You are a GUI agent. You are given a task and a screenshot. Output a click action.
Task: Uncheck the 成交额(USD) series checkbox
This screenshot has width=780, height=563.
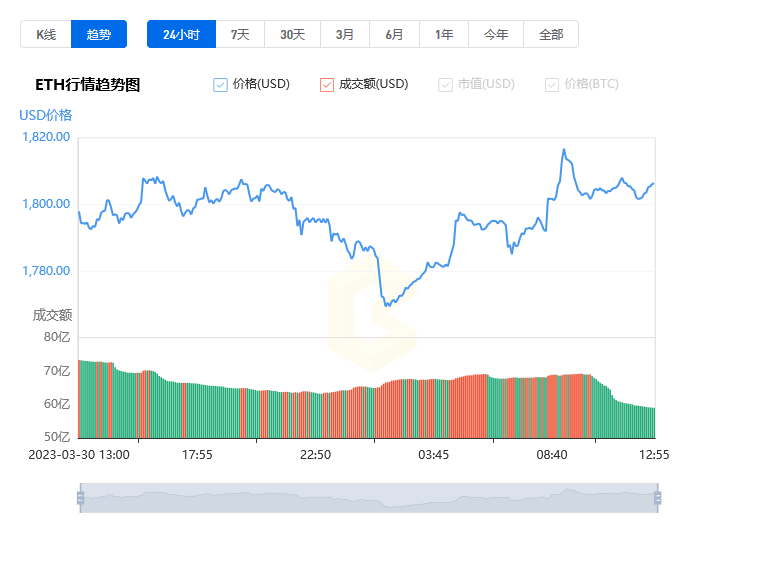[x=327, y=85]
